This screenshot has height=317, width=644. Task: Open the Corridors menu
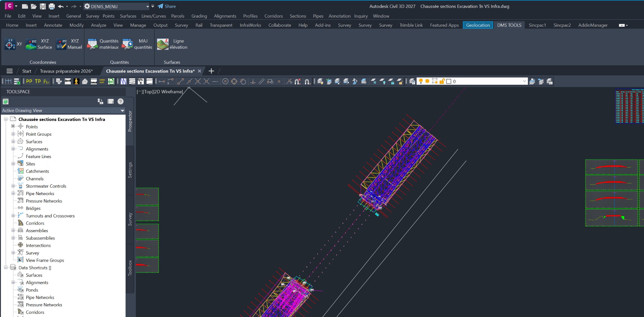coord(273,16)
